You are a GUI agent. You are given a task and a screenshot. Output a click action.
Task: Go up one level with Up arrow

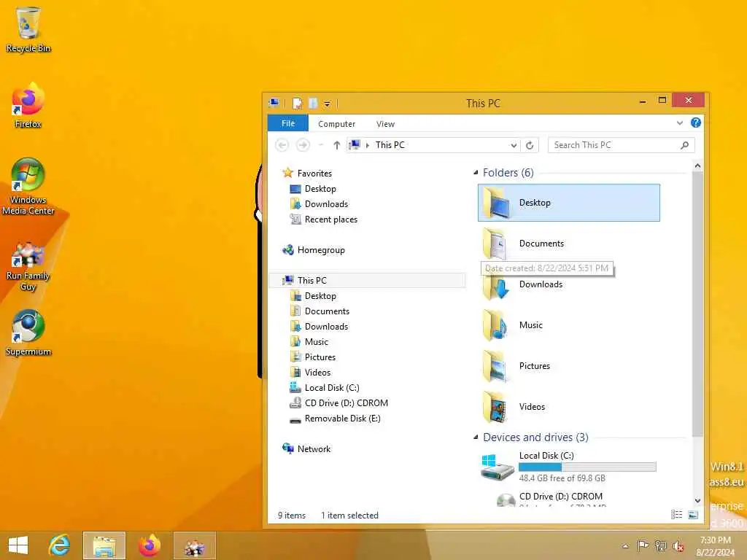336,145
